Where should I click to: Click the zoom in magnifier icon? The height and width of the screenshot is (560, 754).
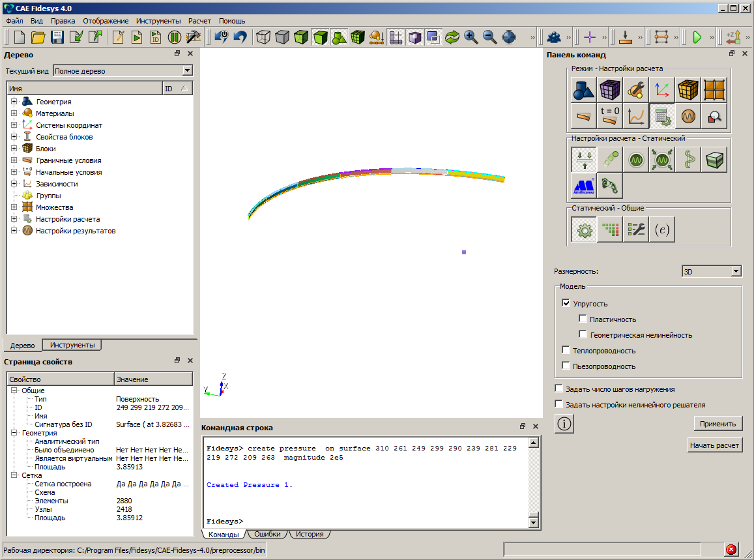[x=471, y=37]
